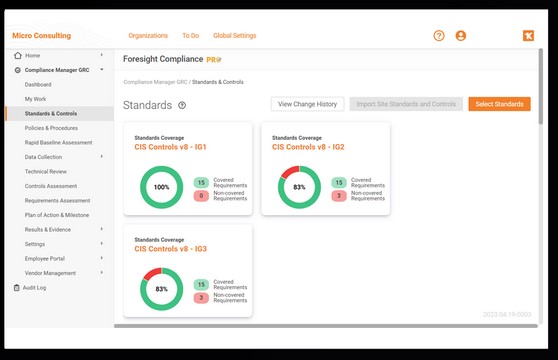Click the 83% donut chart in IG2 card
This screenshot has height=360, width=558.
point(299,187)
